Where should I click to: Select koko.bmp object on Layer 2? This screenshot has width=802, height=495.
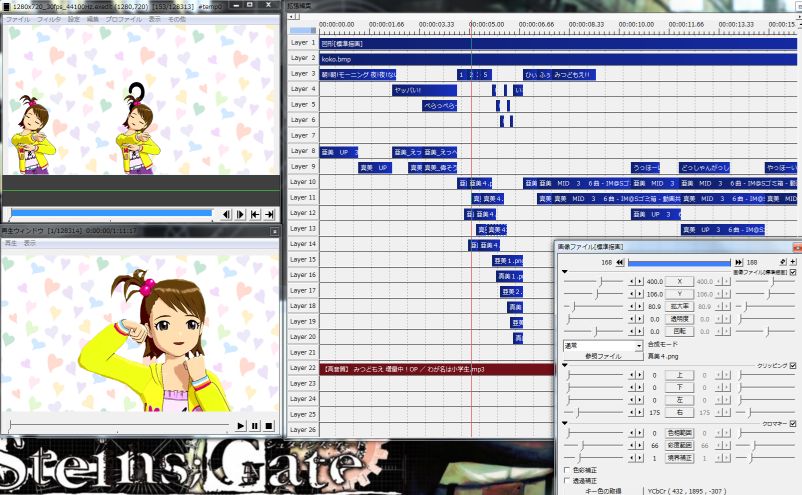click(558, 59)
